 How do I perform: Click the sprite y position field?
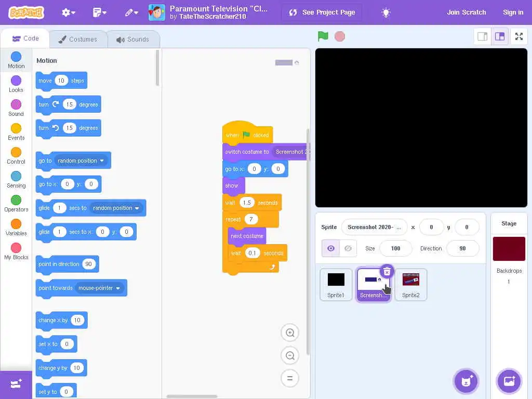click(467, 227)
